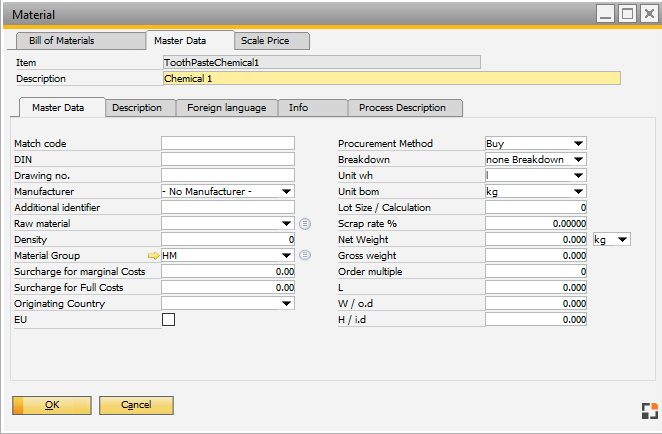Click into the Match code field
Image resolution: width=662 pixels, height=434 pixels.
pyautogui.click(x=228, y=144)
